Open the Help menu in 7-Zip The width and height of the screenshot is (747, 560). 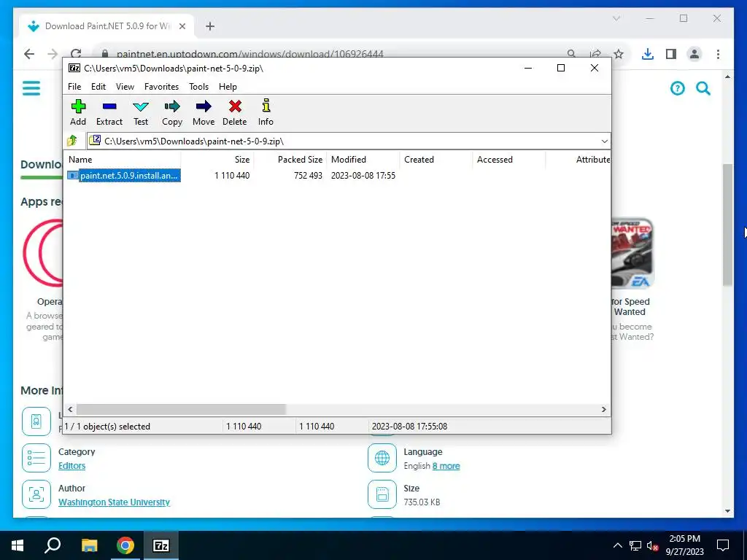click(x=228, y=87)
